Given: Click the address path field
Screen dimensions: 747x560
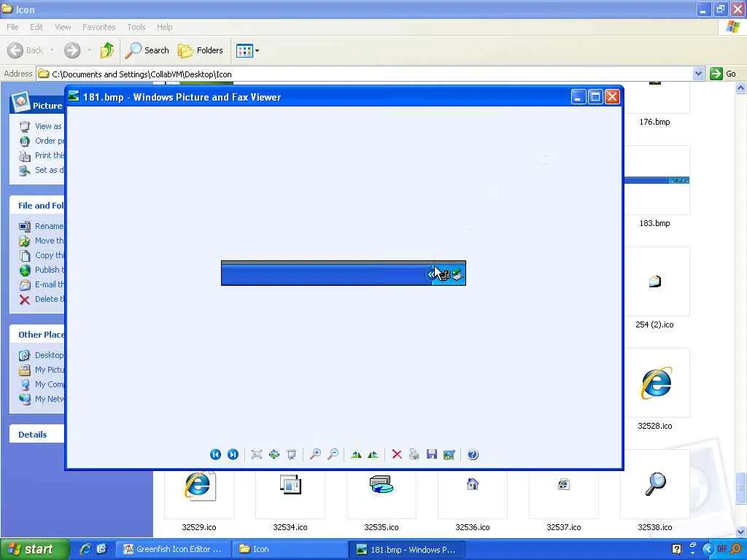Looking at the screenshot, I should click(365, 74).
